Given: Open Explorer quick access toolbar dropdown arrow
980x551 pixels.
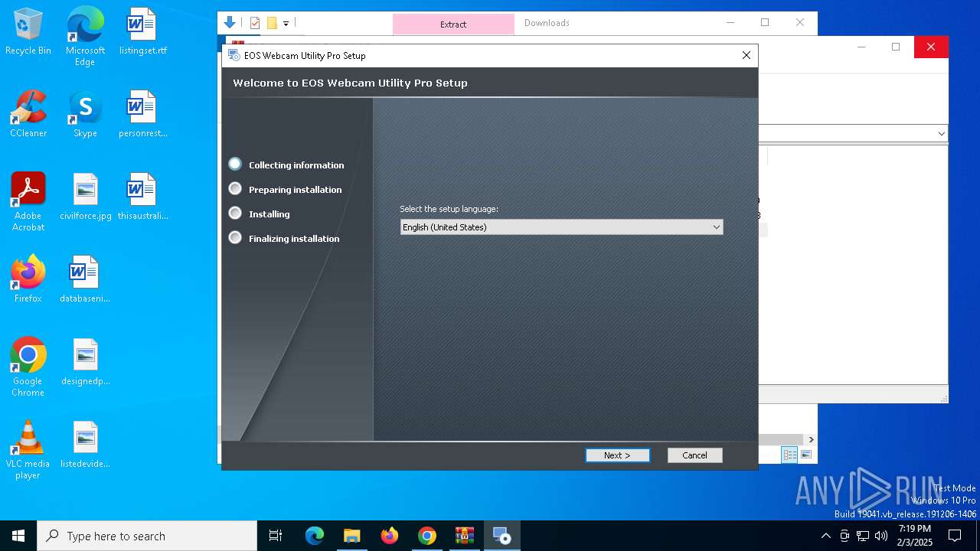Looking at the screenshot, I should pyautogui.click(x=286, y=24).
